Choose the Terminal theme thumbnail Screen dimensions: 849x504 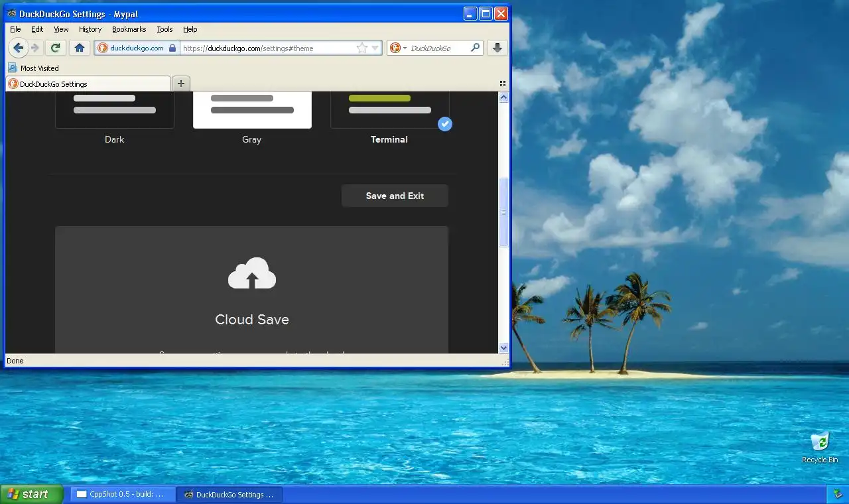(x=389, y=109)
